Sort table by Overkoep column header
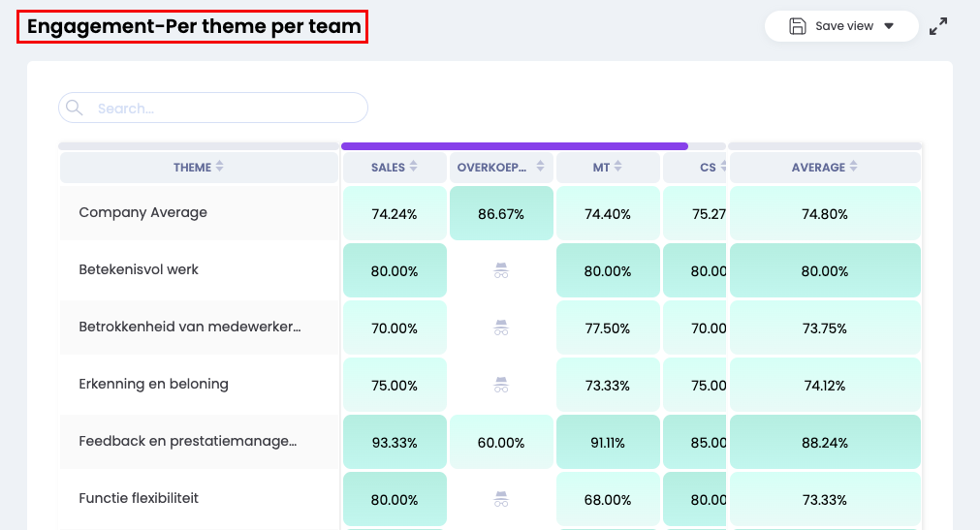Viewport: 980px width, 530px height. [501, 168]
